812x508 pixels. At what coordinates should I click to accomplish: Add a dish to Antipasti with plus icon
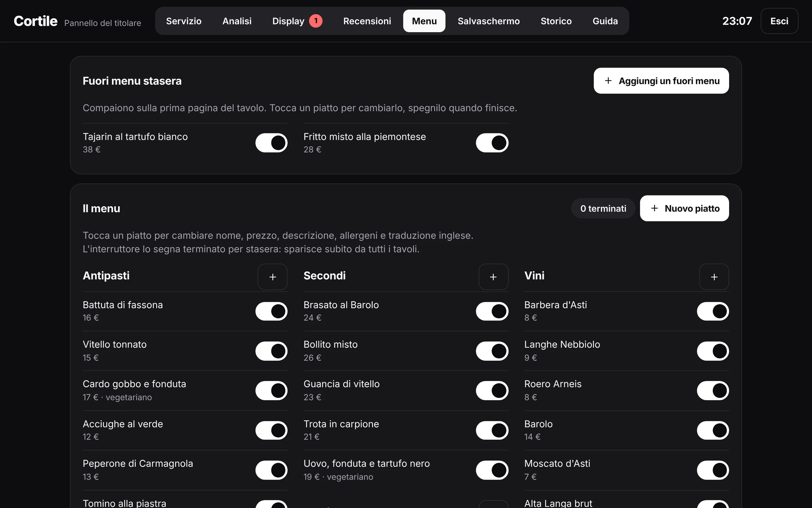pyautogui.click(x=272, y=277)
